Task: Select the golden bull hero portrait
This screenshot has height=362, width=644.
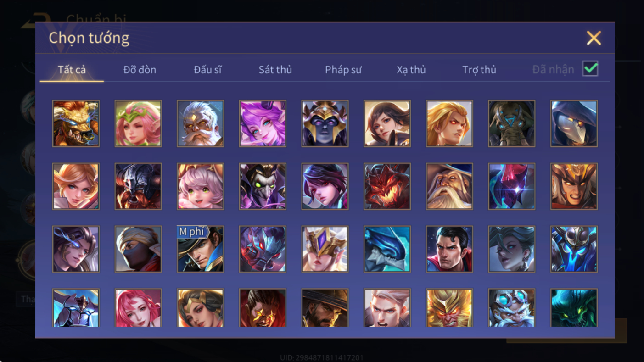Action: [x=76, y=124]
